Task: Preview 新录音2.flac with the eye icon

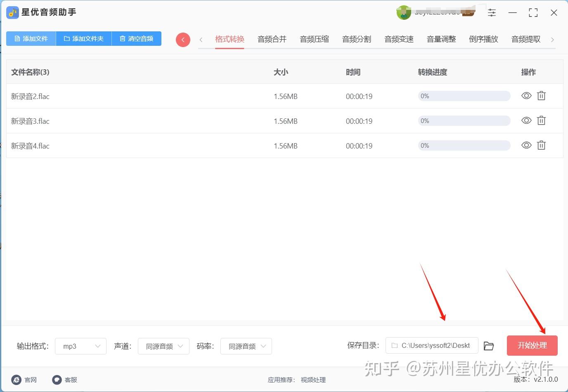Action: pyautogui.click(x=526, y=96)
